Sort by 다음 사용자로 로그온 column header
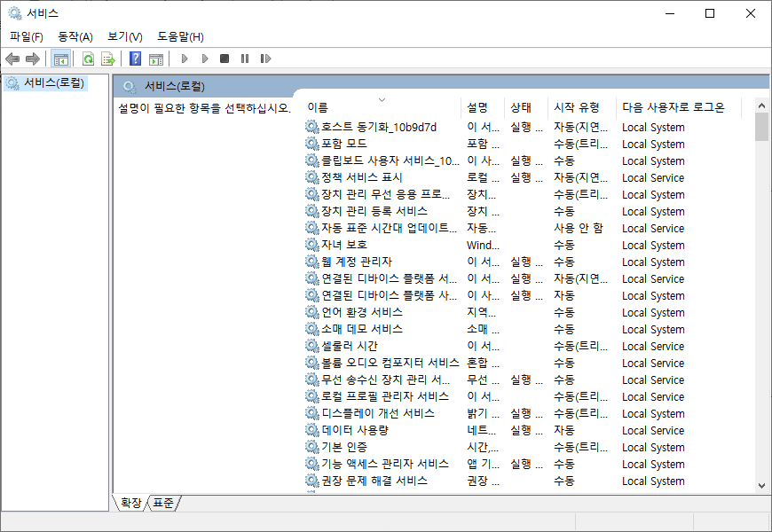This screenshot has height=532, width=772. [679, 107]
